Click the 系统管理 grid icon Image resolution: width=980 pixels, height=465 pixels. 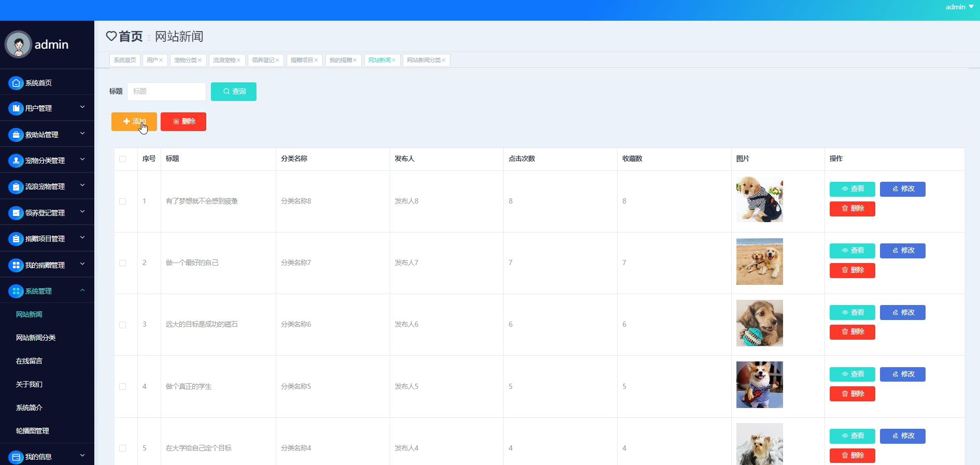[16, 291]
